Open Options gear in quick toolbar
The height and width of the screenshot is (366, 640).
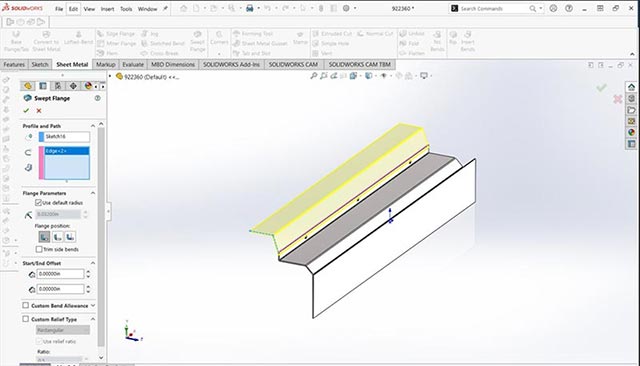[x=346, y=9]
